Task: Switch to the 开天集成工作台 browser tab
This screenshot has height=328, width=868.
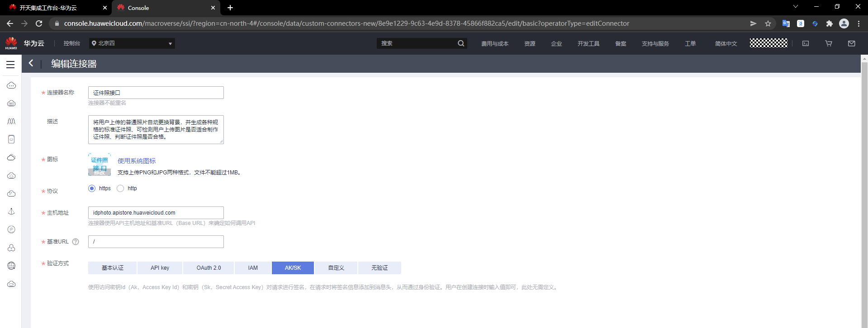Action: tap(56, 8)
